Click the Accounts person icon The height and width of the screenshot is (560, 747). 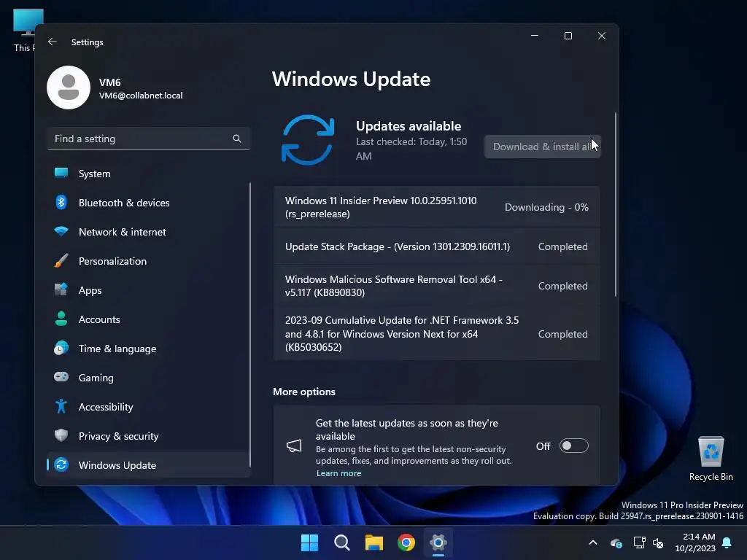61,319
